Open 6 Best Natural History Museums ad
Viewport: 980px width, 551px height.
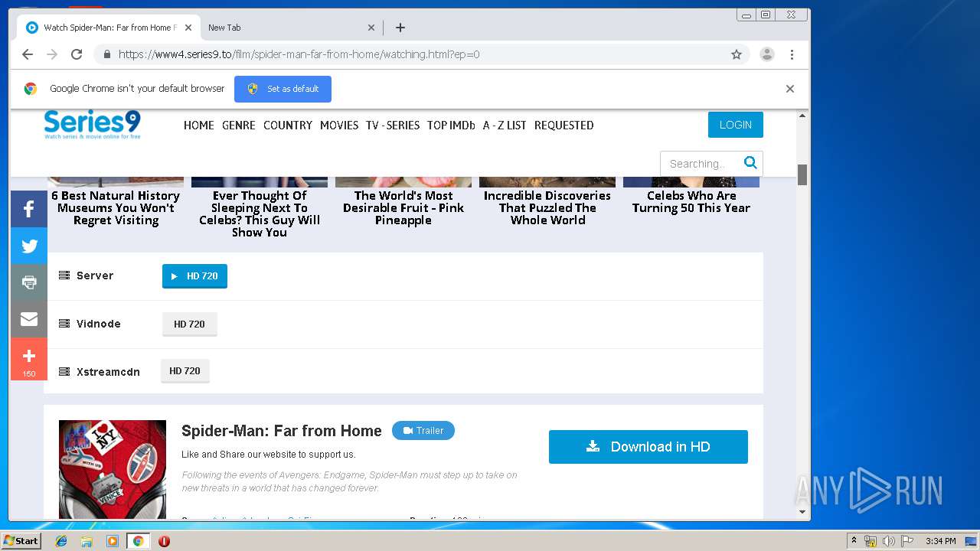[x=116, y=207]
